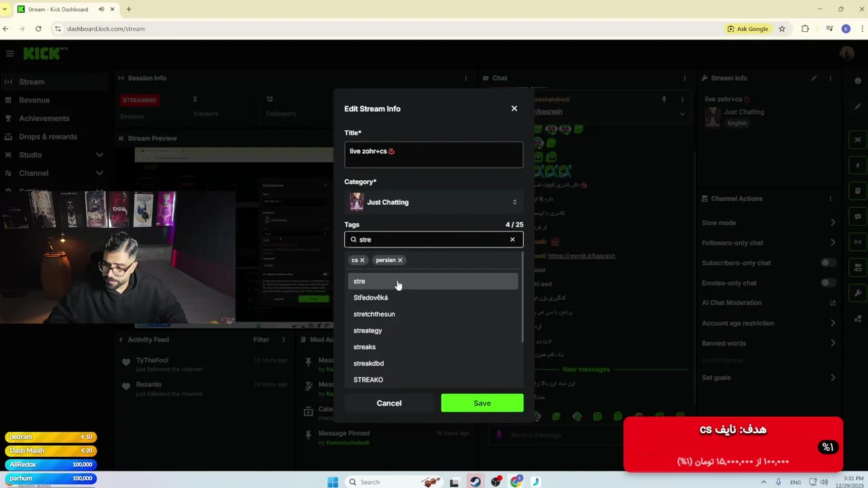This screenshot has height=488, width=868.
Task: Open Channel Actions three-dot menu
Action: click(x=830, y=199)
